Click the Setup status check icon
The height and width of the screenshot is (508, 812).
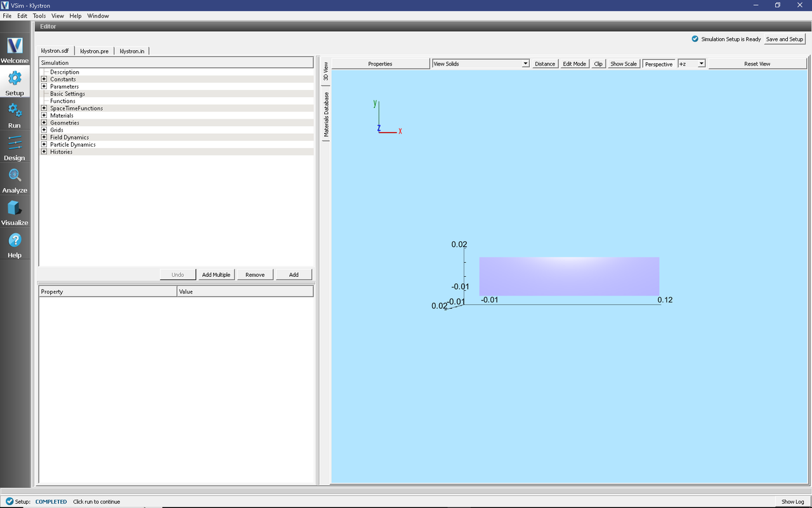[x=10, y=501]
